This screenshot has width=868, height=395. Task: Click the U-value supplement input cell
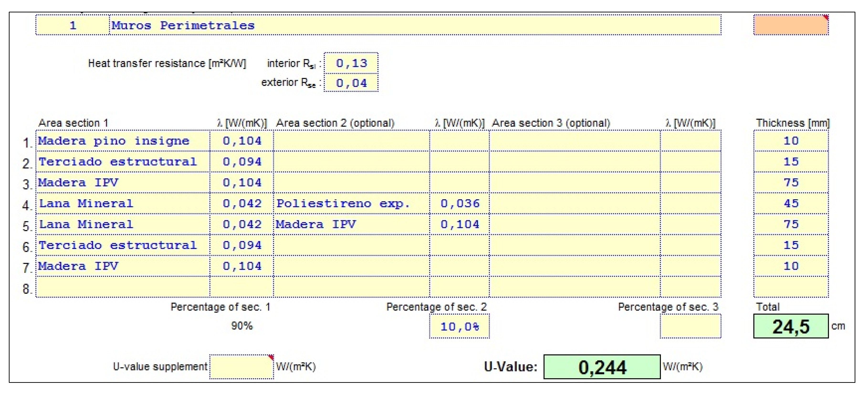pyautogui.click(x=242, y=367)
